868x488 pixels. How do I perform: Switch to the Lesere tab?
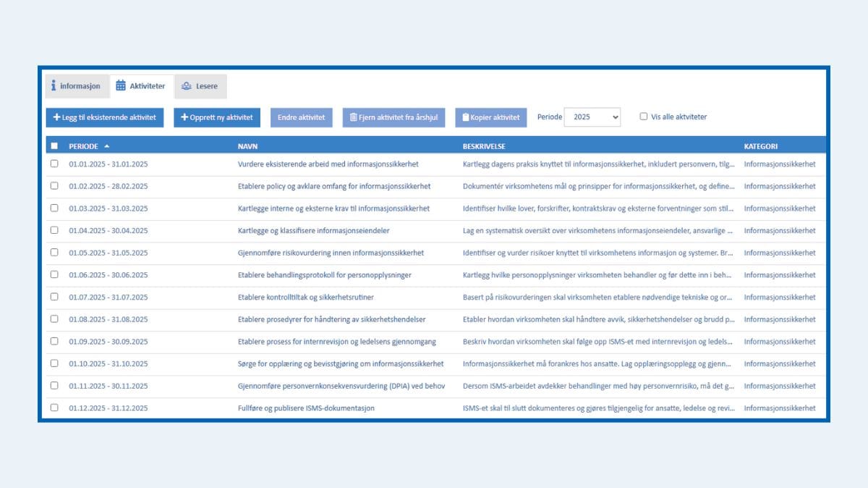click(200, 86)
